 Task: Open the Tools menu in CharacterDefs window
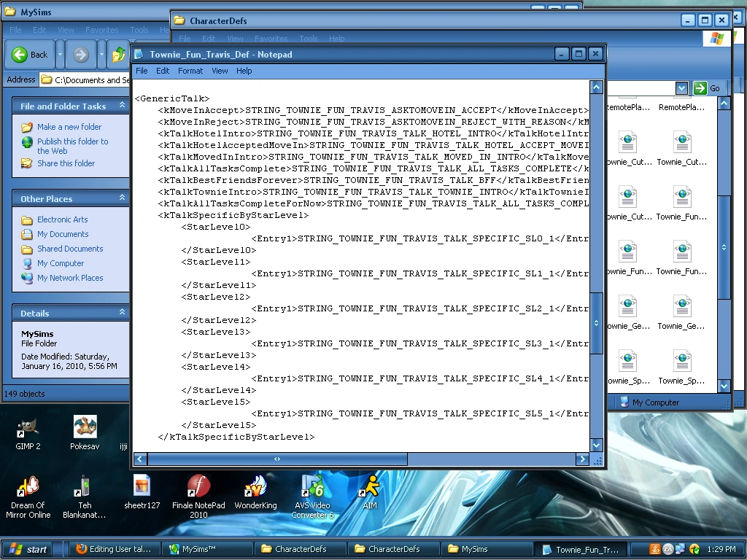(309, 39)
